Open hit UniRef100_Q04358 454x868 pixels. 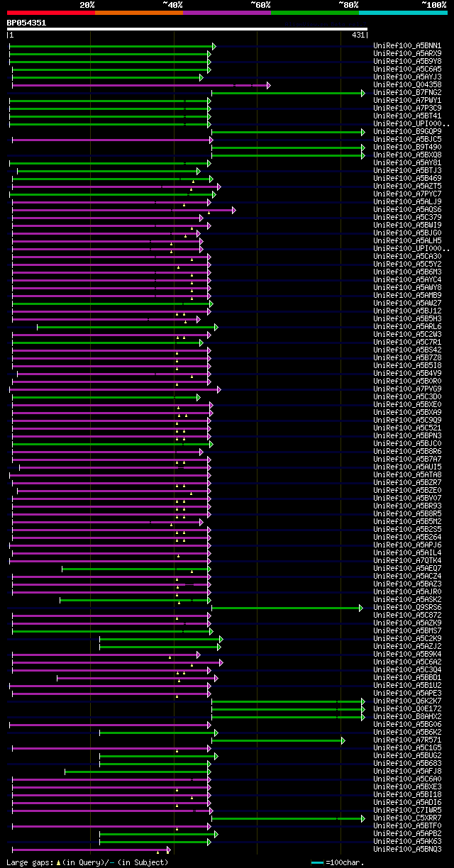pos(407,85)
